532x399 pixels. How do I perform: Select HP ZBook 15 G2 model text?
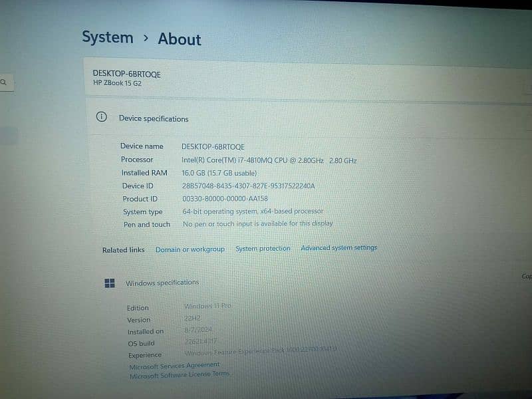tap(117, 82)
